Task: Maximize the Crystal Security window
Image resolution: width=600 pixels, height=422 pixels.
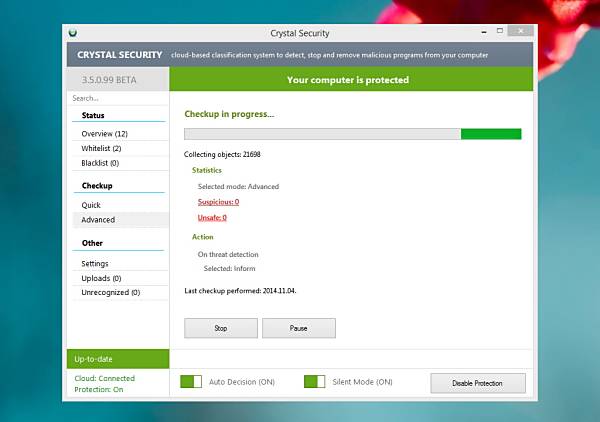Action: (x=499, y=31)
